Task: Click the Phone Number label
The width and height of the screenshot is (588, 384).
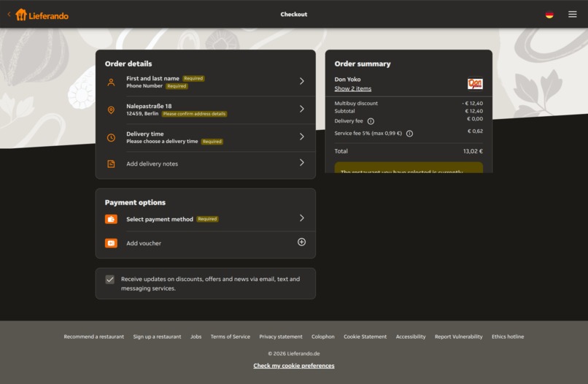Action: click(144, 86)
